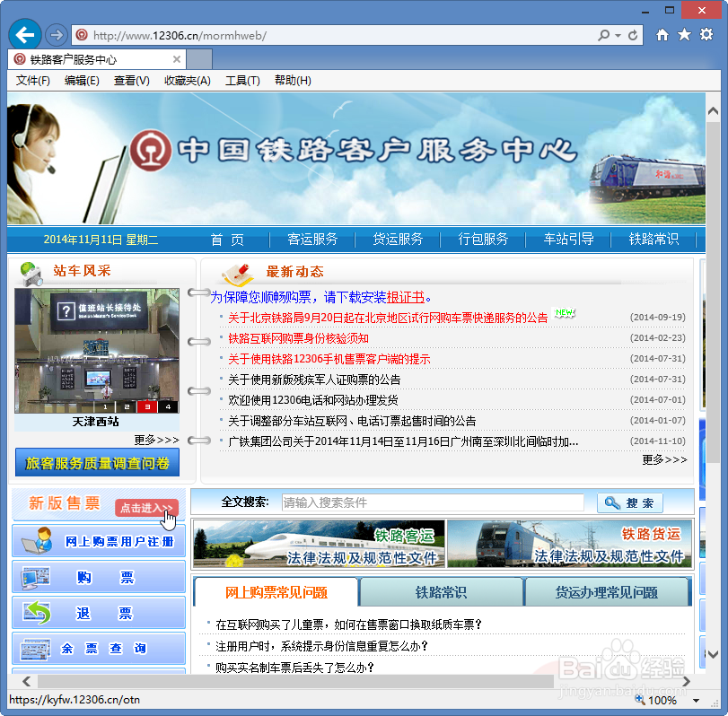Click vertical scrollbar down arrow
This screenshot has height=716, width=728.
[x=713, y=654]
